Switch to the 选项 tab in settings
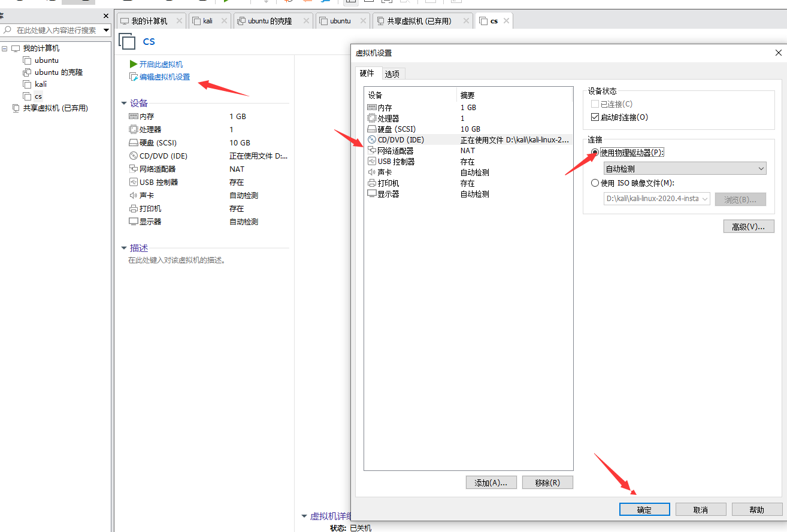787x532 pixels. (392, 74)
